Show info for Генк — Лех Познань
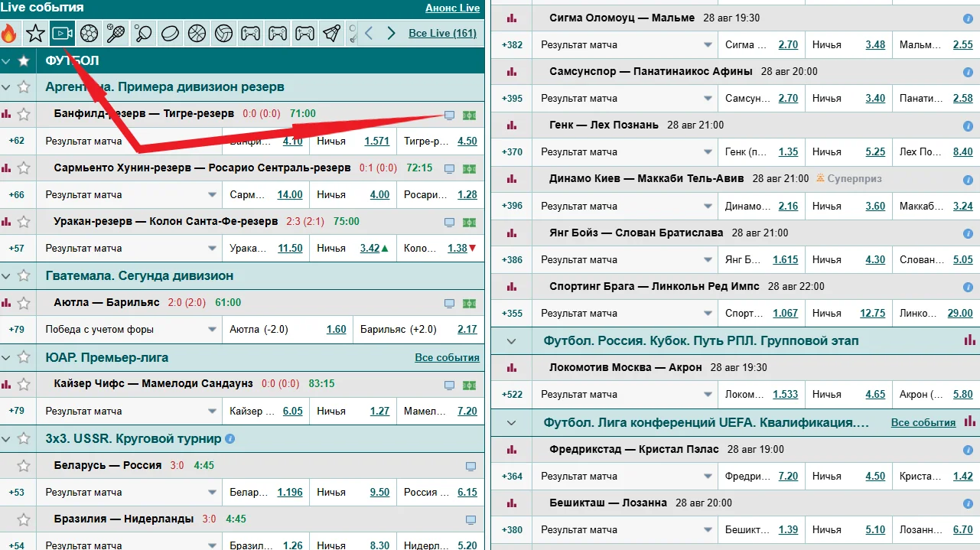The height and width of the screenshot is (550, 980). pos(968,125)
